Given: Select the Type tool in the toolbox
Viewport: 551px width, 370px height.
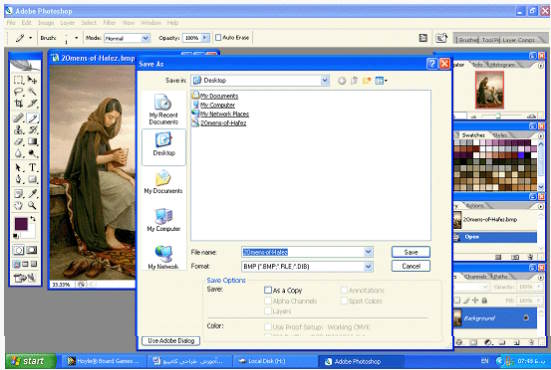Looking at the screenshot, I should 32,167.
